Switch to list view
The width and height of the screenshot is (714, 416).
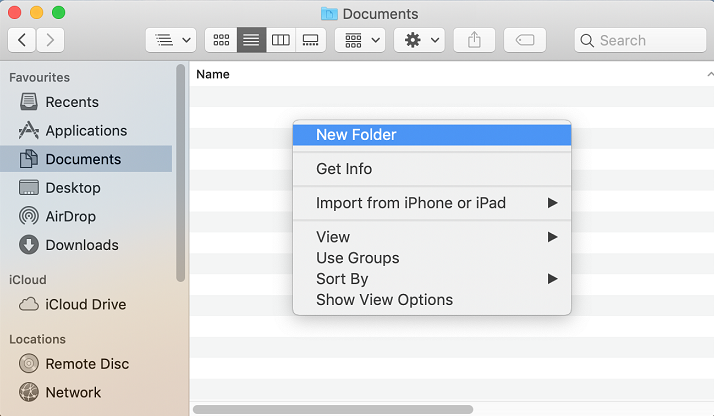click(x=251, y=40)
